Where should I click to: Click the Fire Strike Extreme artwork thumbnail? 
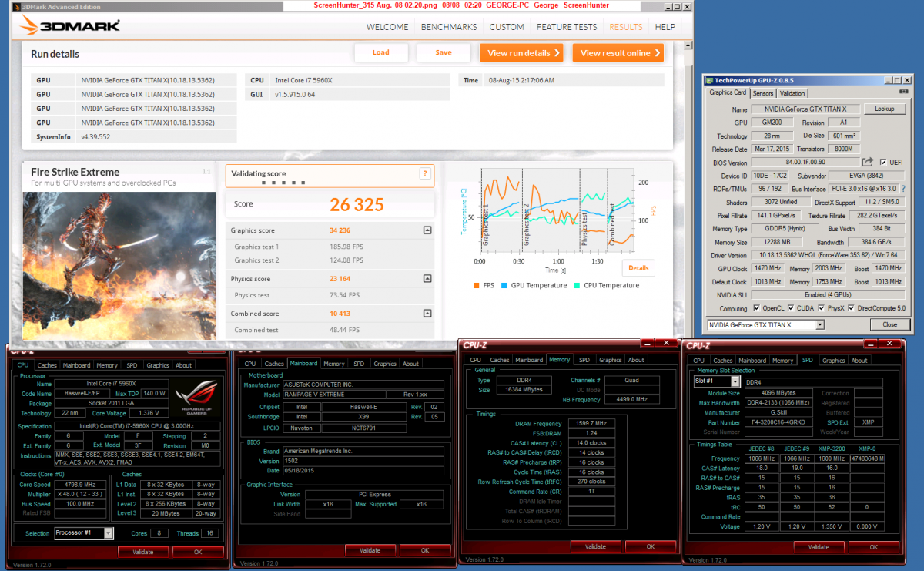tap(120, 264)
